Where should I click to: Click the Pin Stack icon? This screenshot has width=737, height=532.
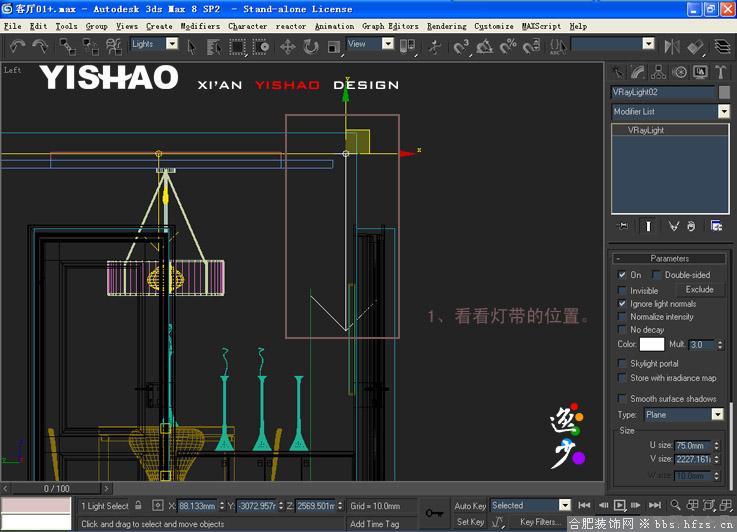click(623, 226)
